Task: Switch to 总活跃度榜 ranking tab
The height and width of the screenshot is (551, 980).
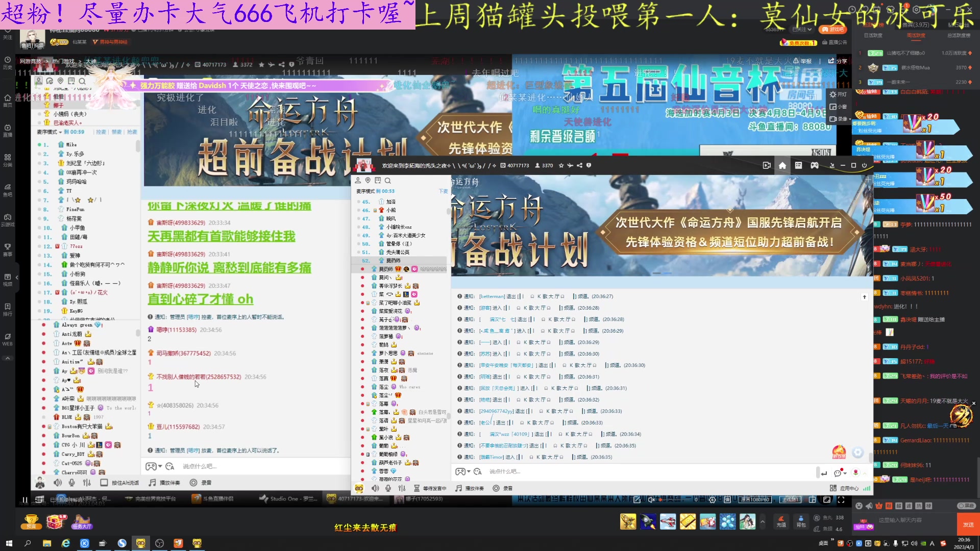Action: [959, 35]
